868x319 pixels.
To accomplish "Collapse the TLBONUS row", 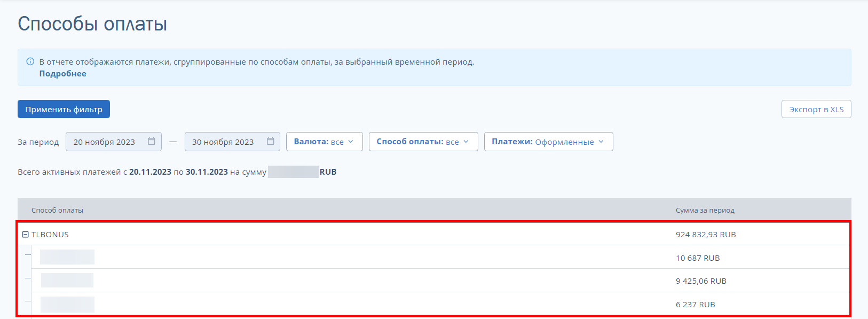I will tap(25, 235).
